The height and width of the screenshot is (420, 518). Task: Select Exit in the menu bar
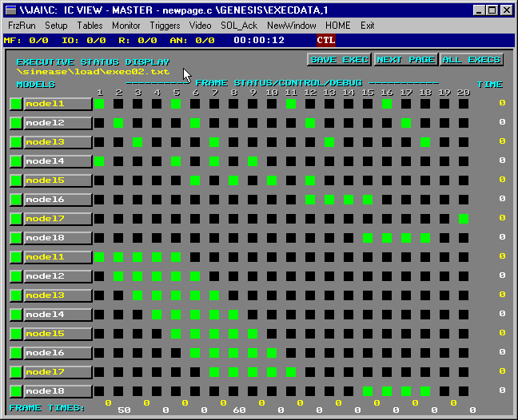[x=368, y=26]
